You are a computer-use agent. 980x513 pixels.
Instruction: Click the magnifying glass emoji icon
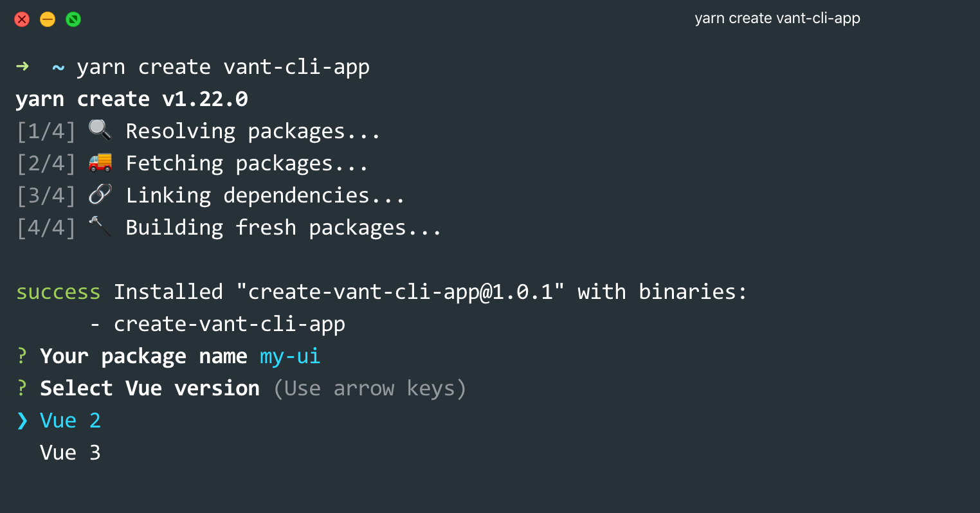point(100,130)
